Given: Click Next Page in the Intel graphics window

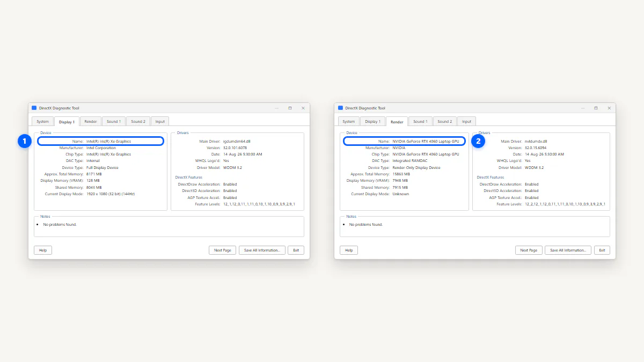Looking at the screenshot, I should pyautogui.click(x=223, y=250).
